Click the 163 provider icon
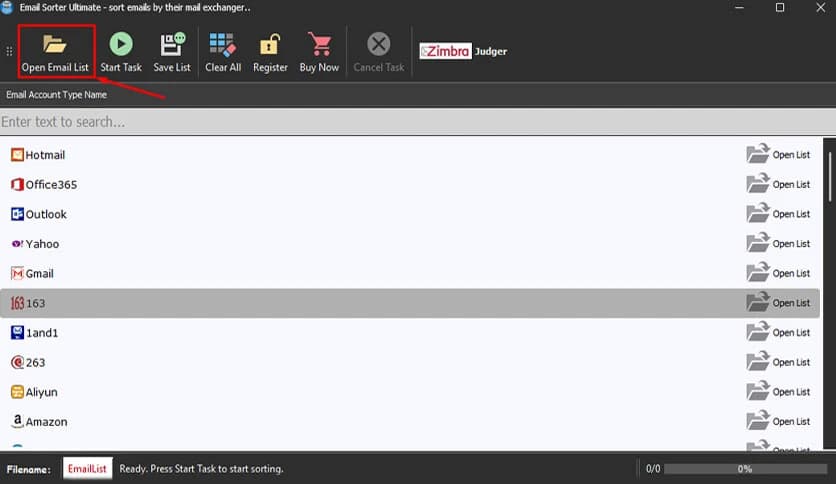The image size is (836, 484). coord(17,303)
